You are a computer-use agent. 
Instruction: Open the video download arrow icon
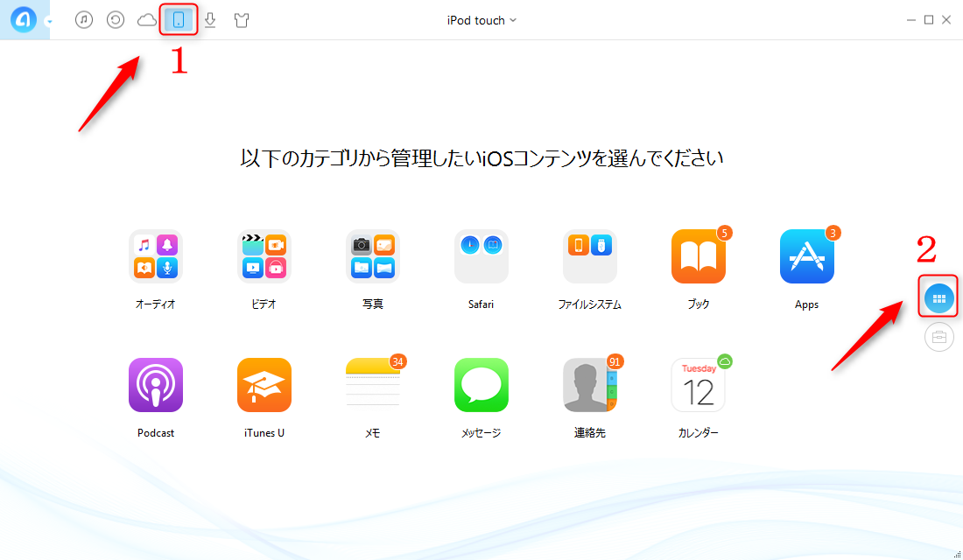click(210, 20)
